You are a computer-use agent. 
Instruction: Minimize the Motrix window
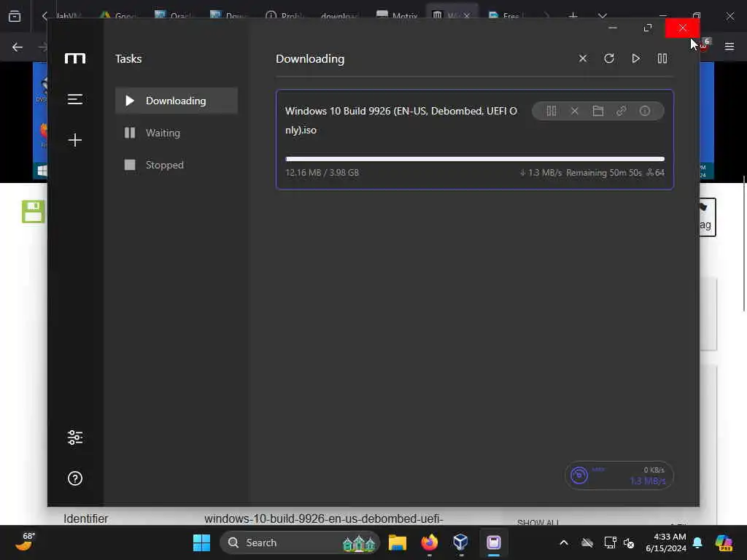[x=613, y=28]
